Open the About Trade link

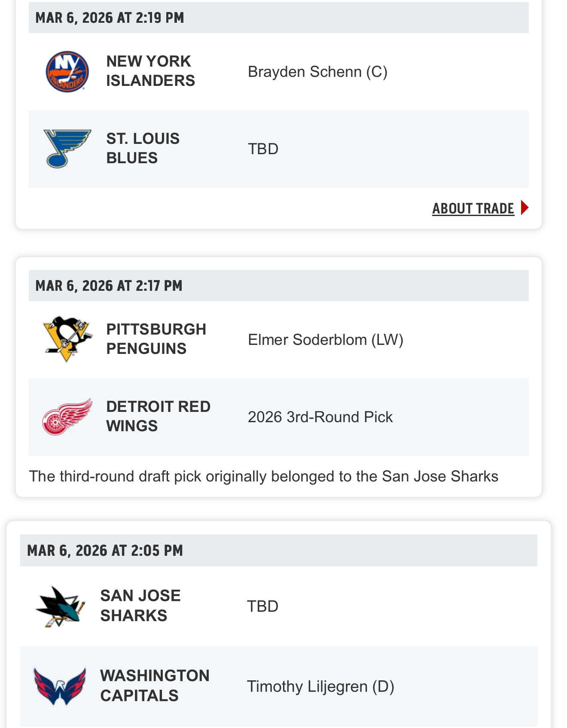[473, 208]
